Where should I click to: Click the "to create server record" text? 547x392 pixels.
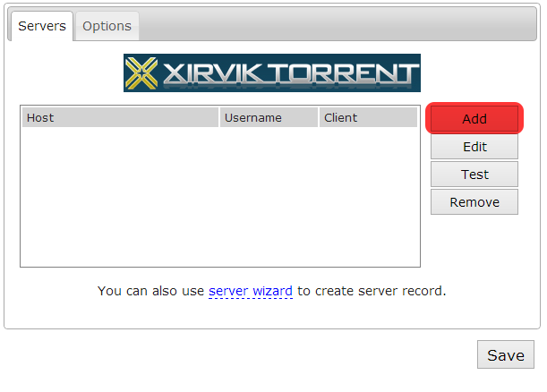(x=372, y=291)
